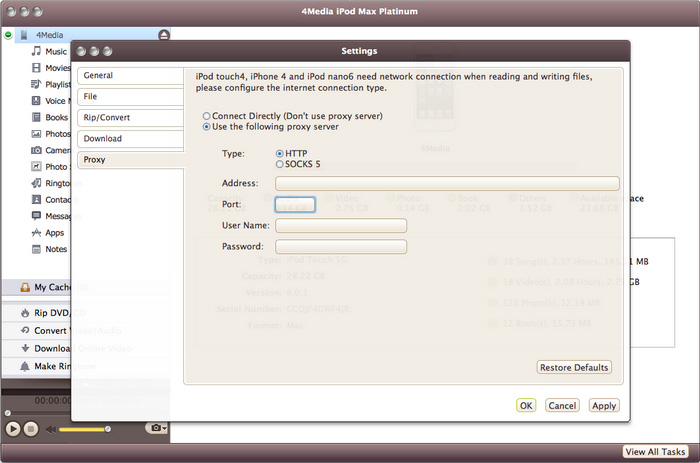Image resolution: width=700 pixels, height=463 pixels.
Task: Click the Rip DVD/CD flame icon
Action: click(x=25, y=313)
